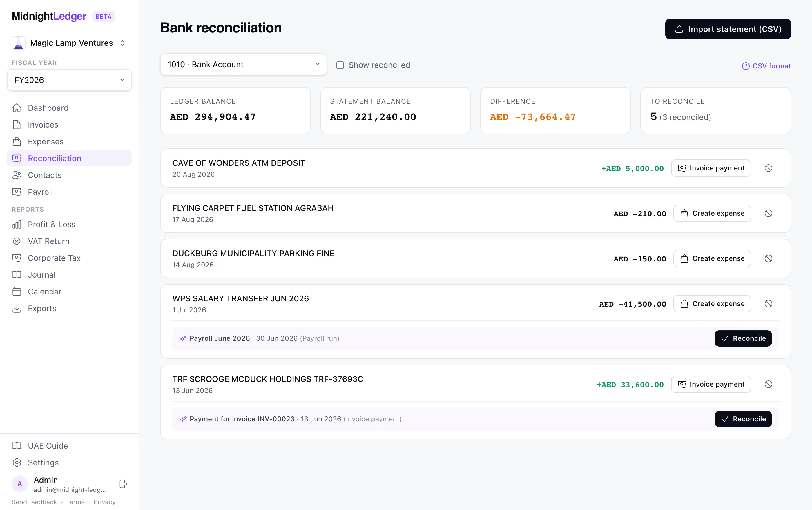
Task: Click the Exports download icon
Action: (17, 309)
